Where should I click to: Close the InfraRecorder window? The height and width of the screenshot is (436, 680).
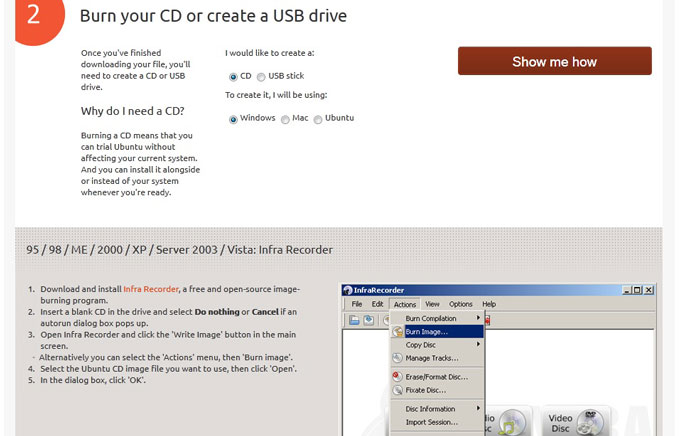649,290
